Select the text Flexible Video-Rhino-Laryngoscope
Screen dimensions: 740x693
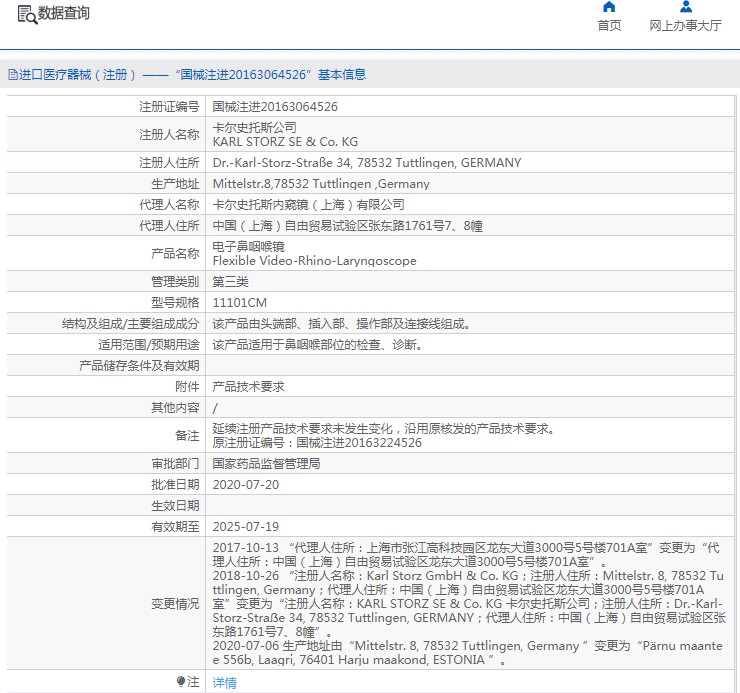(x=314, y=261)
